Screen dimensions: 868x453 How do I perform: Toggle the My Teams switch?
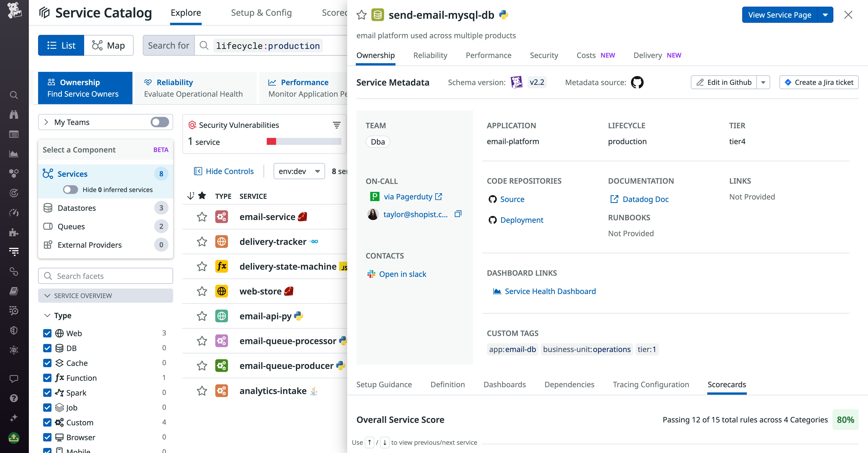click(160, 122)
